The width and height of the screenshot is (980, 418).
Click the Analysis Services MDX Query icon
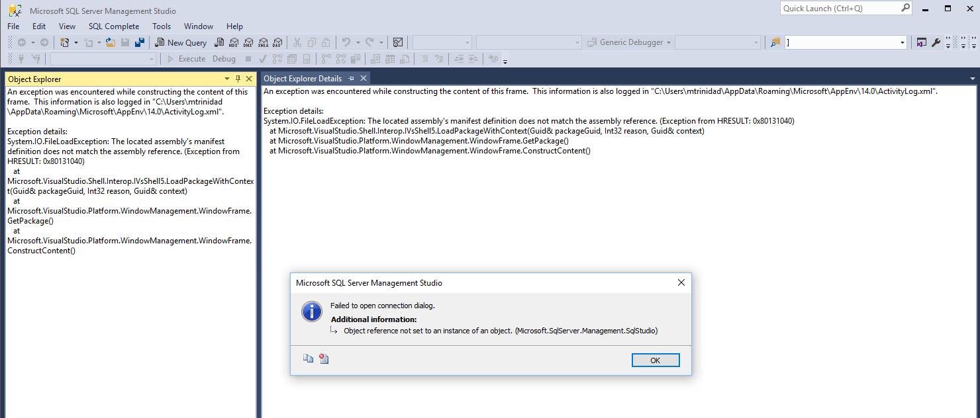(234, 42)
